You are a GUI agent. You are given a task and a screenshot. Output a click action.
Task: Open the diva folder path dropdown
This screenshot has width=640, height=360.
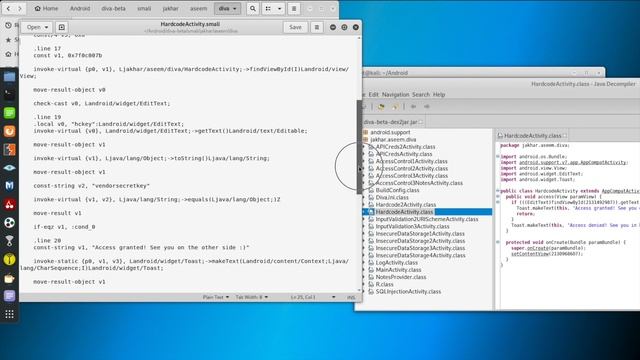click(x=227, y=8)
